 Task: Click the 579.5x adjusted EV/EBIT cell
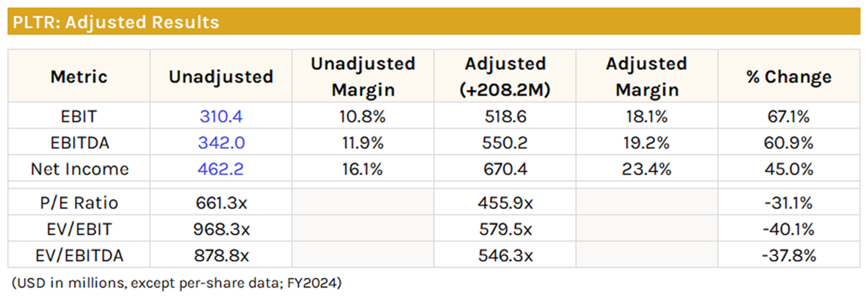pos(505,229)
